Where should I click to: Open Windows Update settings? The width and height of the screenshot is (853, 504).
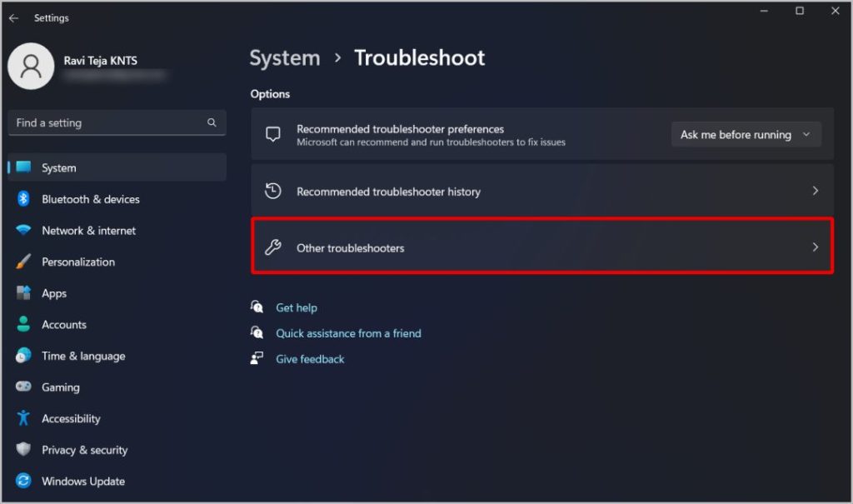(x=117, y=482)
